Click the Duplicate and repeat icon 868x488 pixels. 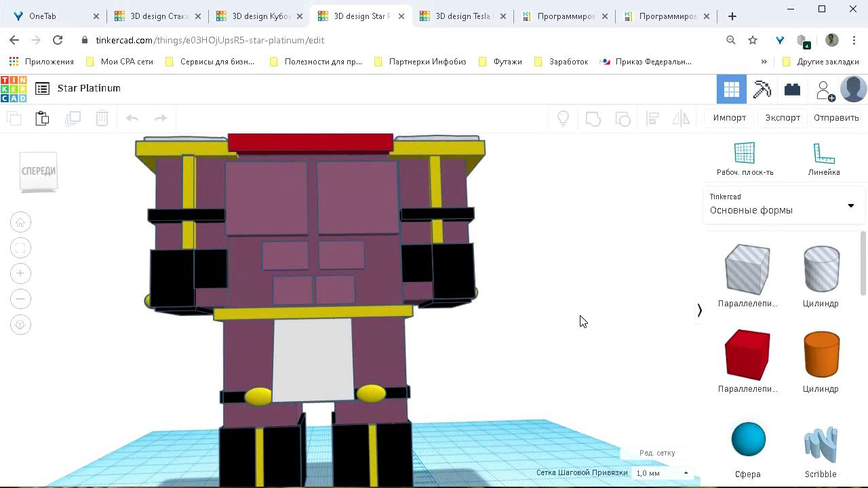pyautogui.click(x=73, y=118)
